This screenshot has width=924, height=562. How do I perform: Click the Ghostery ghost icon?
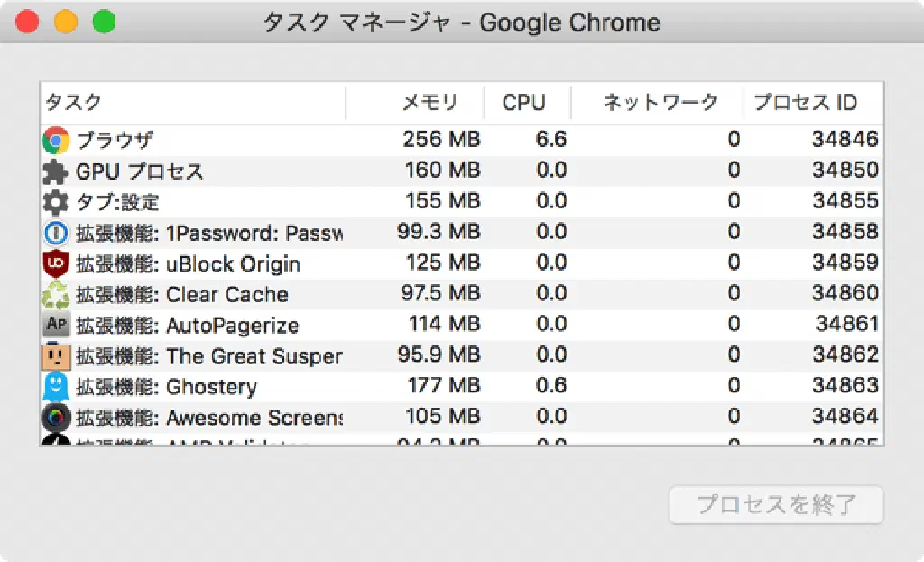56,387
